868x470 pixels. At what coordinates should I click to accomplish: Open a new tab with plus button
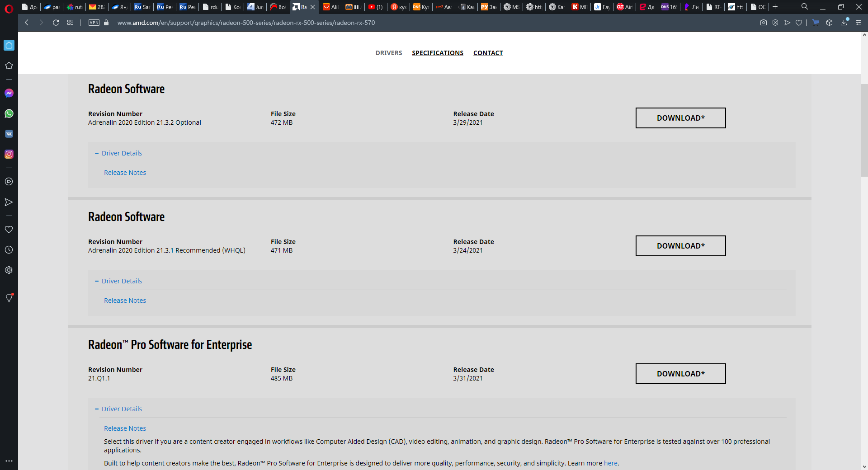775,7
